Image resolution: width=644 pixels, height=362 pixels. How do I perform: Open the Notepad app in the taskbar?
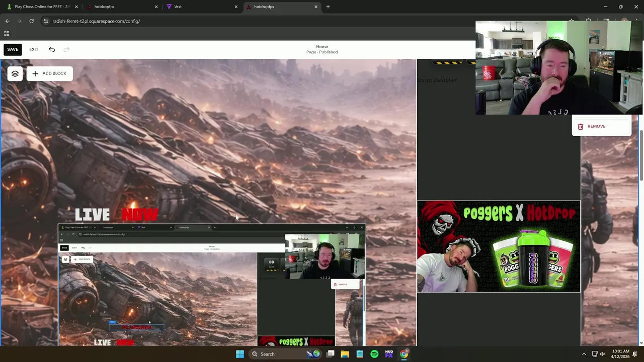coord(360,354)
